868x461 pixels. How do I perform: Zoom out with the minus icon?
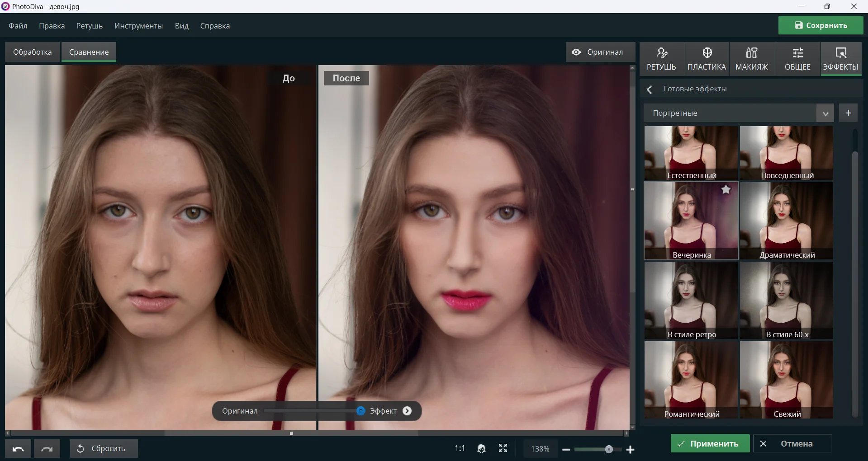(566, 449)
